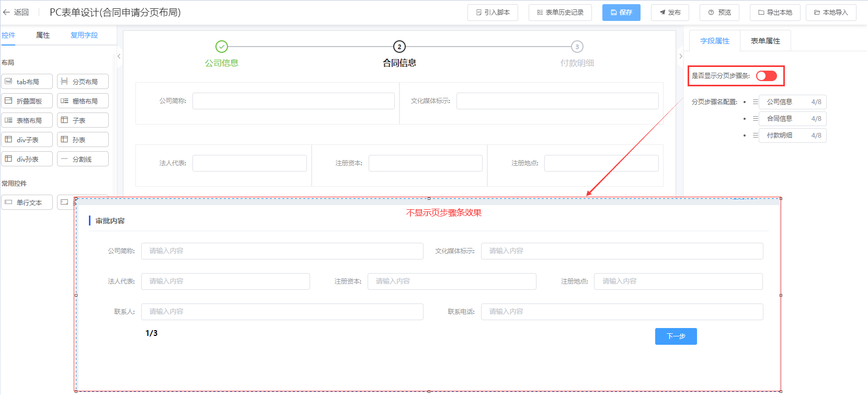Click the 下一步 next-step button

pyautogui.click(x=676, y=336)
